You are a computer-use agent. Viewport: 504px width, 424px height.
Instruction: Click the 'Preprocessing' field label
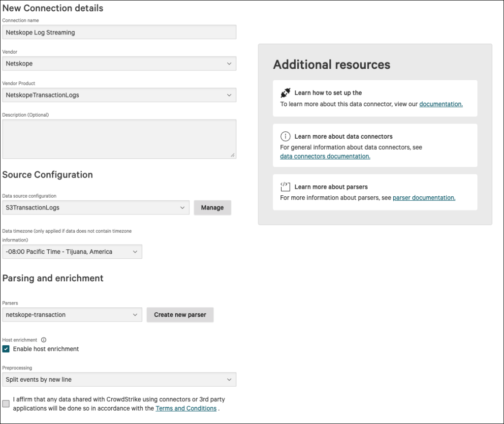[17, 368]
